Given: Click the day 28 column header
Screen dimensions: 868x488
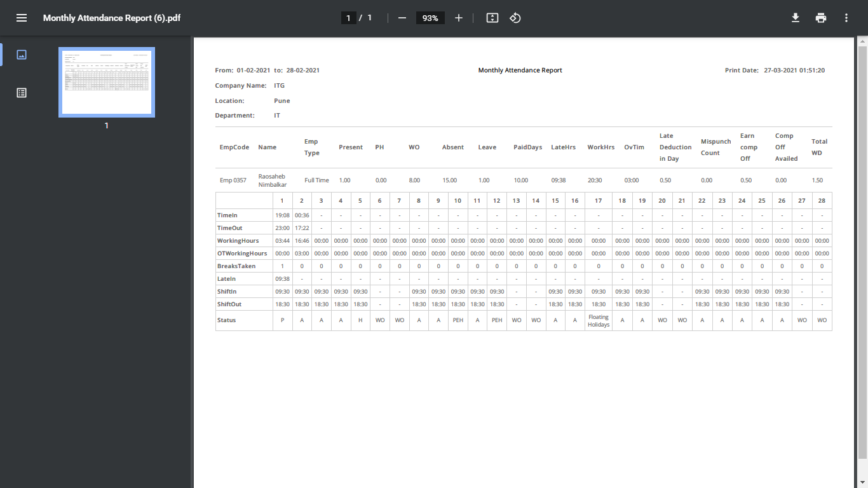Looking at the screenshot, I should coord(822,201).
